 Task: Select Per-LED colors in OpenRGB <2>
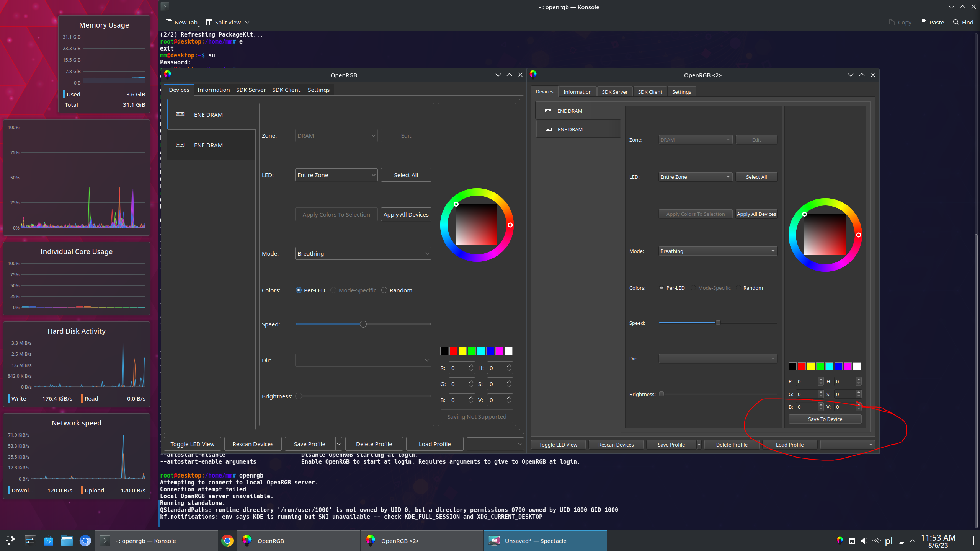click(x=672, y=288)
